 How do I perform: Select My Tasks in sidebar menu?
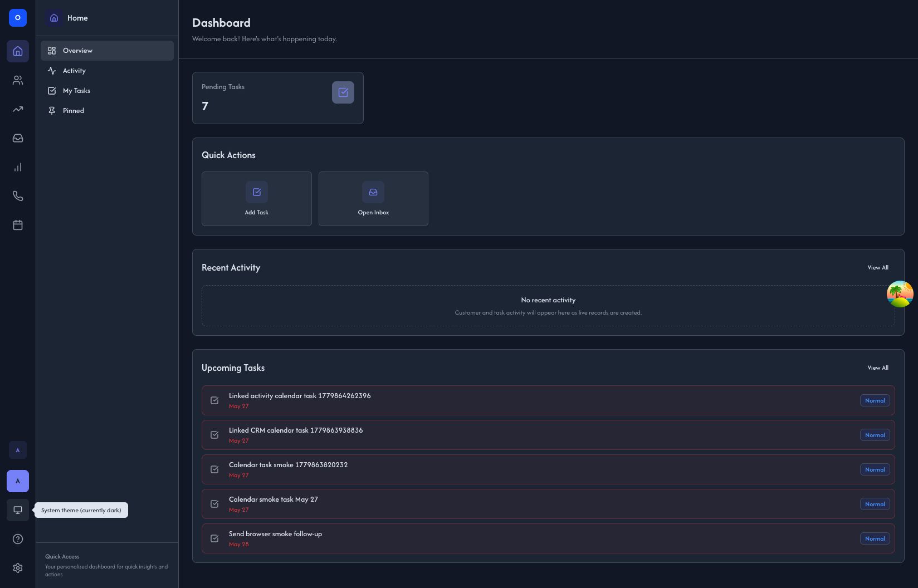tap(107, 91)
